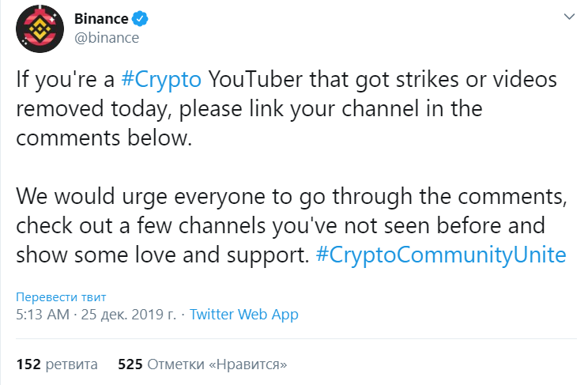Open the @binance handle
This screenshot has width=588, height=385.
point(107,37)
